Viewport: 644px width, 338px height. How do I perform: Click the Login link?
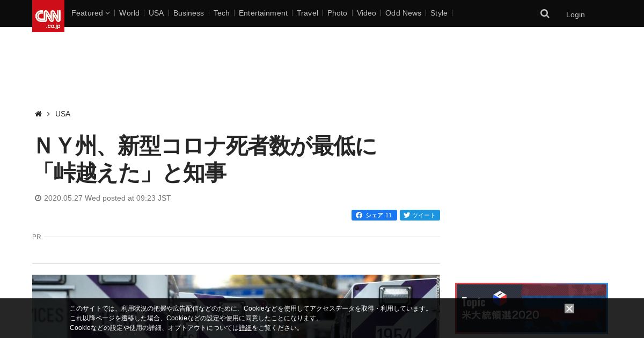tap(575, 14)
